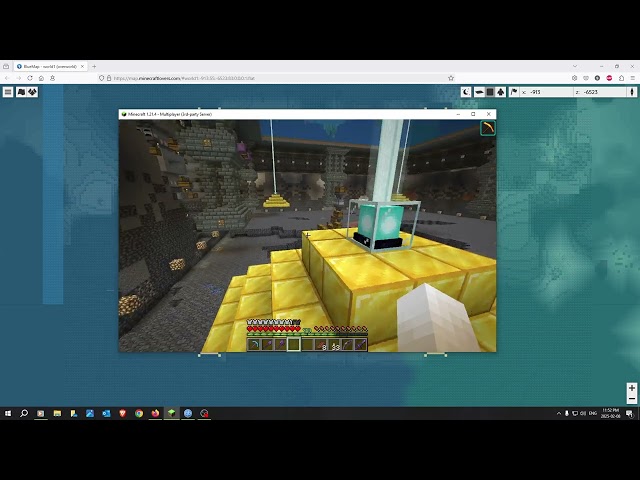Open the browser extensions icon
This screenshot has width=640, height=480.
(x=621, y=78)
